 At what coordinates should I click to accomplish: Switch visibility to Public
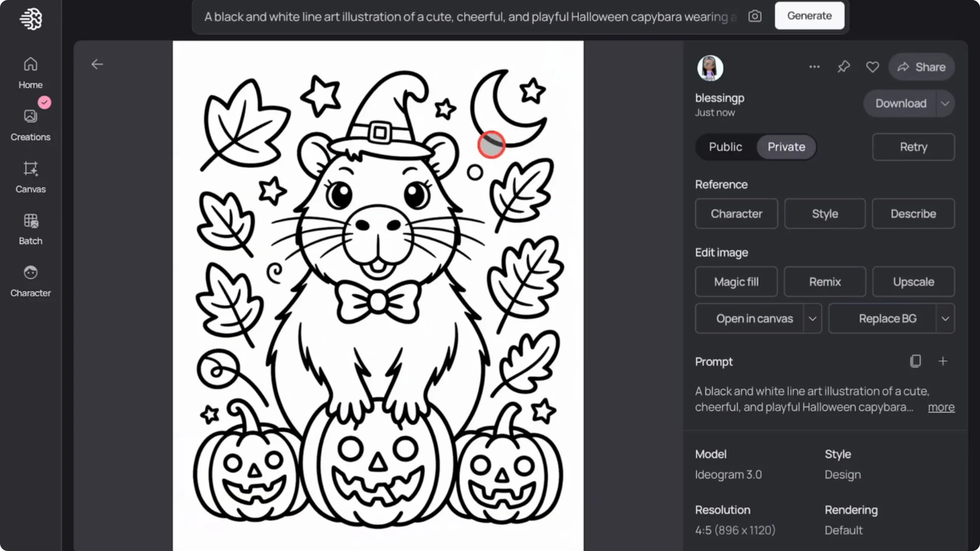725,147
